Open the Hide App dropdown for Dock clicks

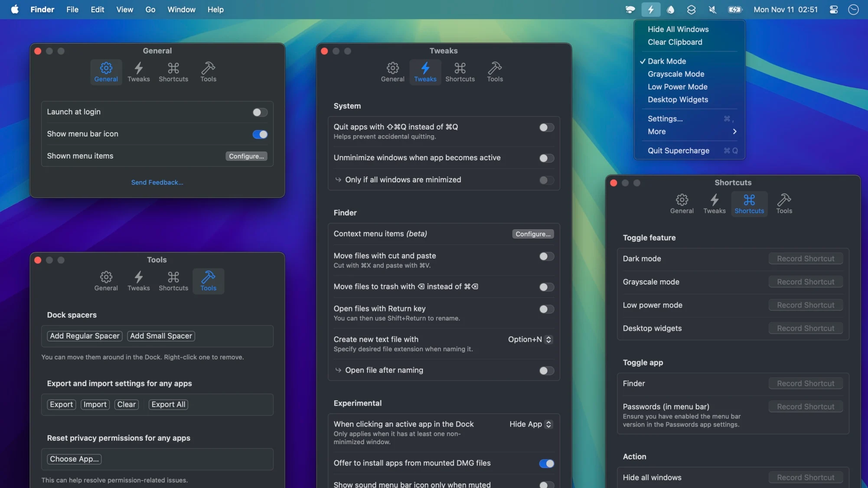point(548,424)
